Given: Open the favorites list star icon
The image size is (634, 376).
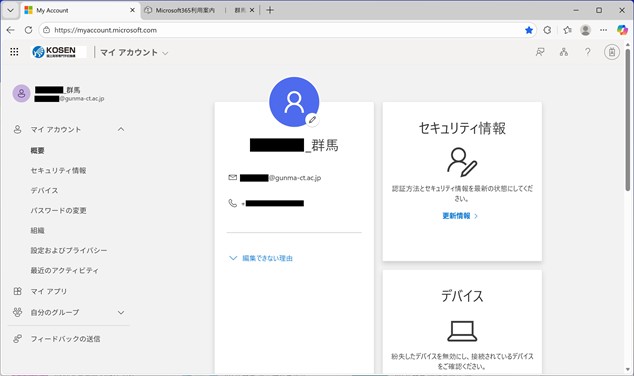Looking at the screenshot, I should pyautogui.click(x=567, y=30).
